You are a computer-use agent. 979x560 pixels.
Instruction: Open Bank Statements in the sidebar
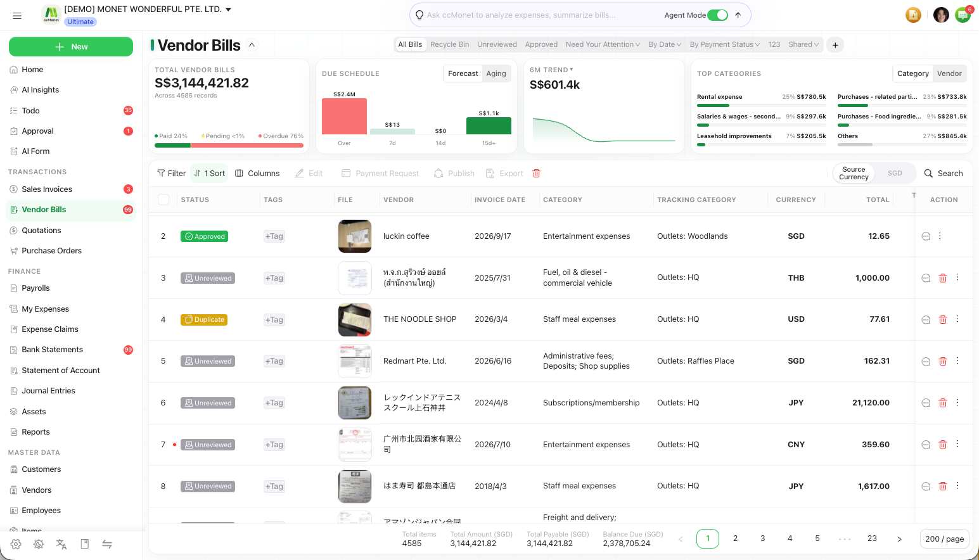pos(71,350)
